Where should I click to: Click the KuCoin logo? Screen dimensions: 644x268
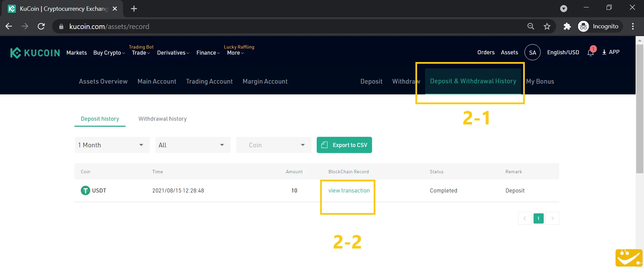click(35, 53)
